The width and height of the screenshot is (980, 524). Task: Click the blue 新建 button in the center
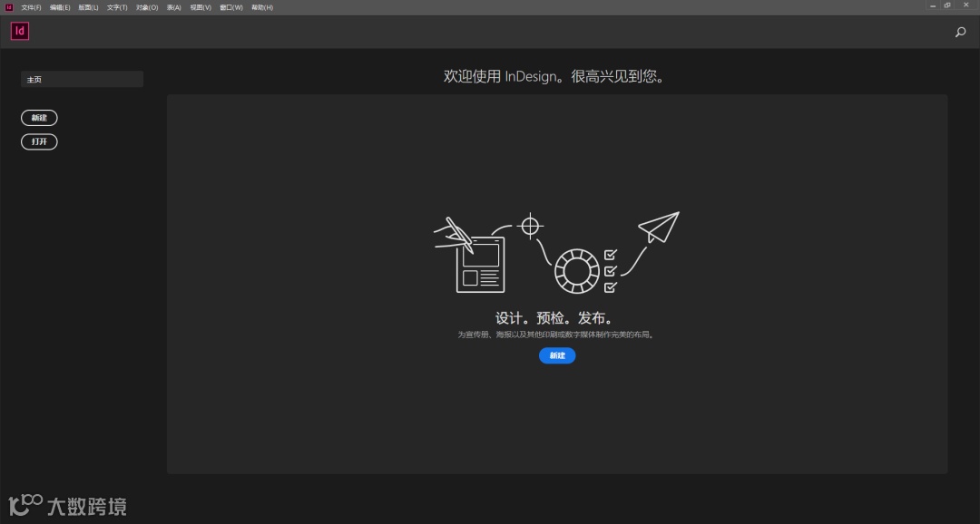(x=557, y=355)
